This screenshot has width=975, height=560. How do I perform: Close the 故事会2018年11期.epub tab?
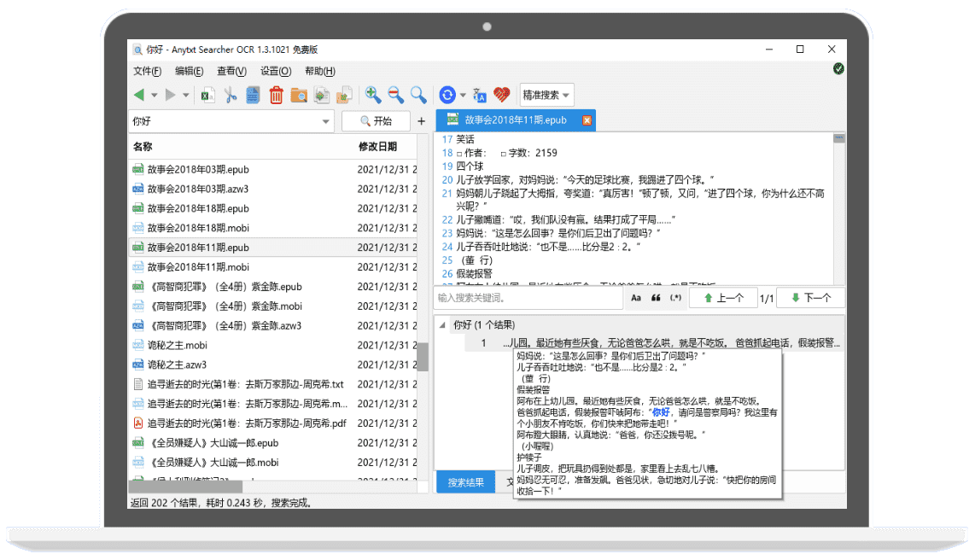click(587, 120)
